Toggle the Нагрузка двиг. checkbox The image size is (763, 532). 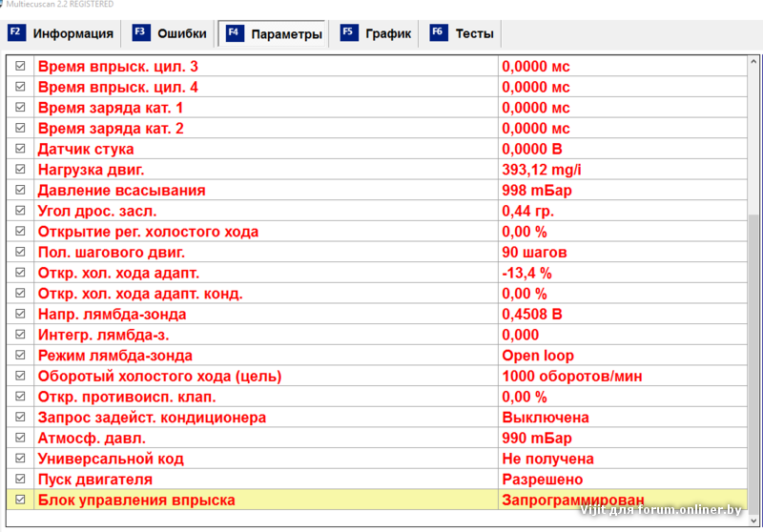click(x=20, y=170)
